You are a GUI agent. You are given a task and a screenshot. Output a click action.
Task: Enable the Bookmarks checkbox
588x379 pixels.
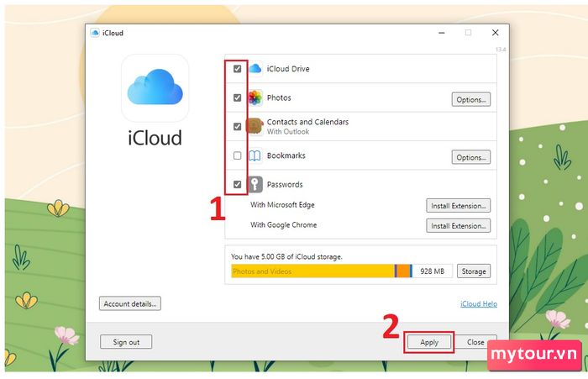click(237, 155)
